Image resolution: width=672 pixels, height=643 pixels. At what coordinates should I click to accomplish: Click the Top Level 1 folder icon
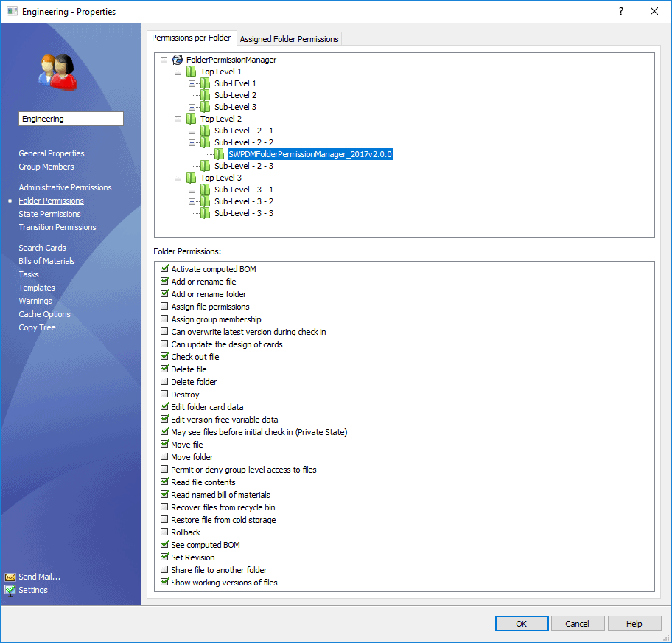pos(191,72)
